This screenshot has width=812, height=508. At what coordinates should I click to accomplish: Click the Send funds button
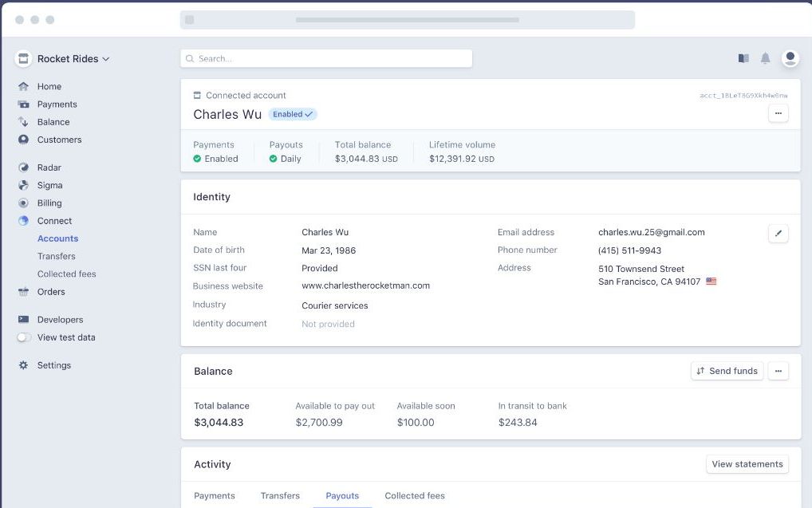(x=727, y=371)
